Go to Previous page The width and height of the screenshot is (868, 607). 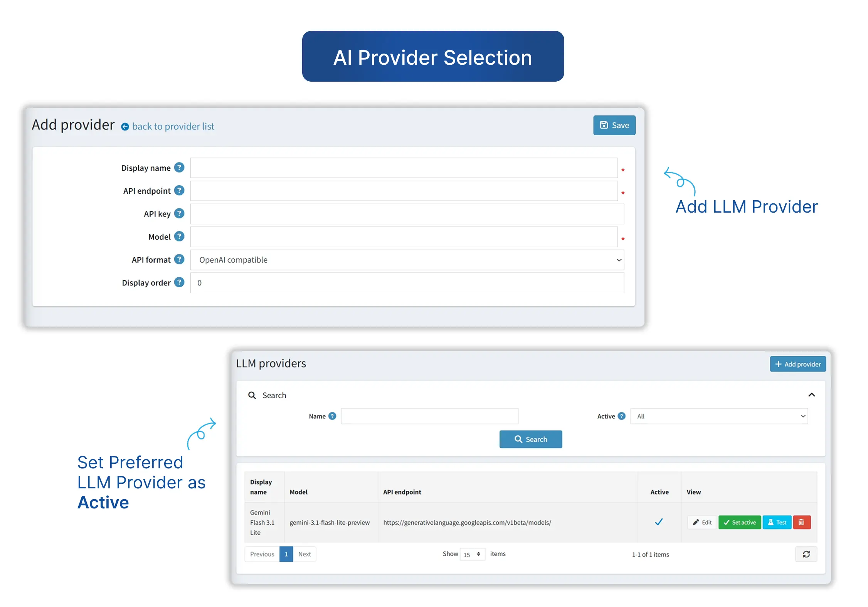point(262,554)
